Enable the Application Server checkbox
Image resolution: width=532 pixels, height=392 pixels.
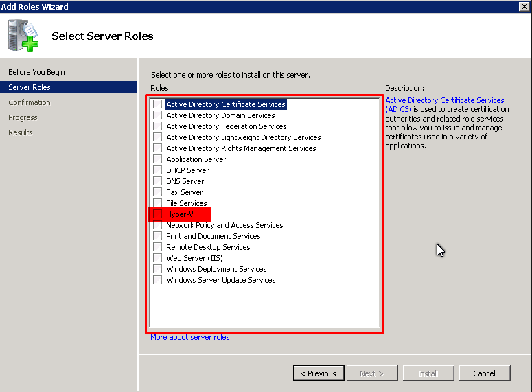[157, 159]
